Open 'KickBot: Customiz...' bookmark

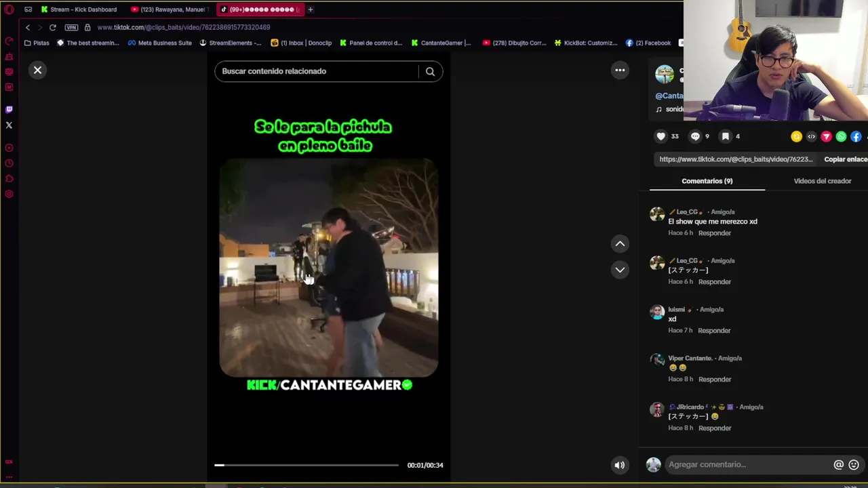click(586, 43)
